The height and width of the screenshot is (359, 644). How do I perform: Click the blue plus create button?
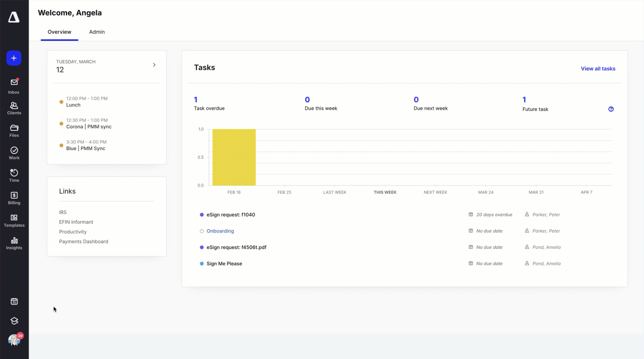pos(14,58)
